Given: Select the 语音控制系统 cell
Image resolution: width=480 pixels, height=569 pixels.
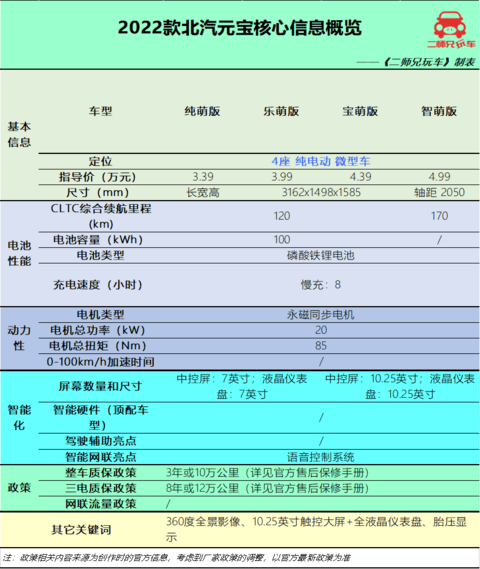Looking at the screenshot, I should 321,457.
